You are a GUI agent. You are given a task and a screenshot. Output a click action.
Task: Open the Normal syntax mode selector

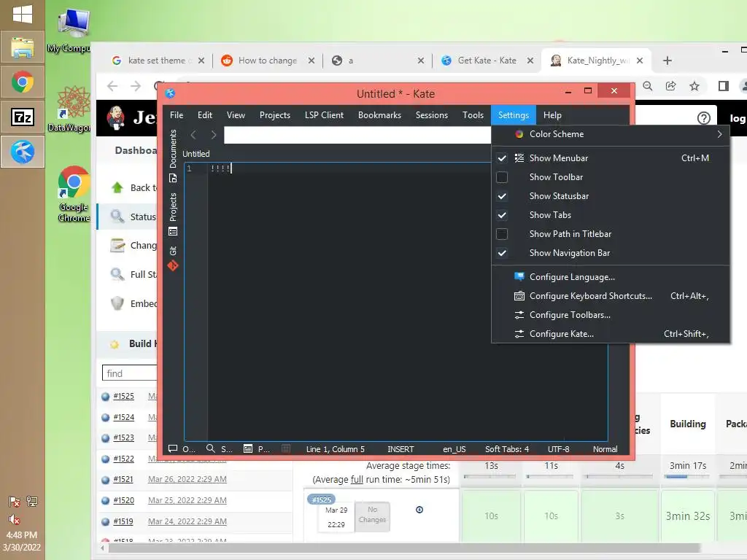pyautogui.click(x=605, y=449)
